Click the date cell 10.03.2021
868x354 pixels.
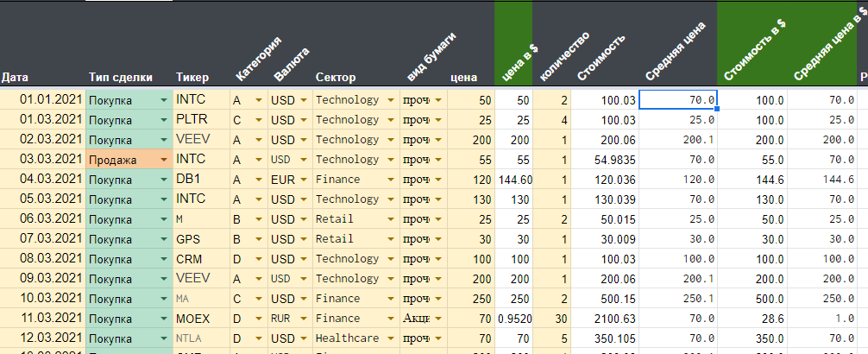(x=42, y=299)
